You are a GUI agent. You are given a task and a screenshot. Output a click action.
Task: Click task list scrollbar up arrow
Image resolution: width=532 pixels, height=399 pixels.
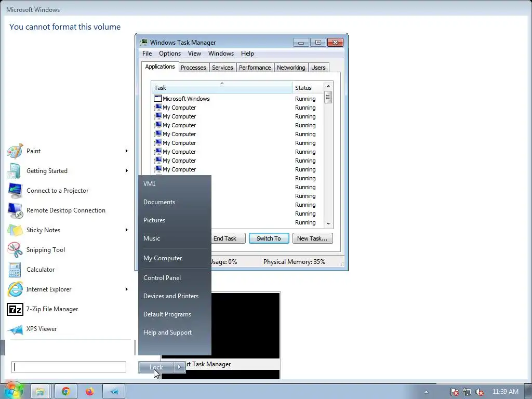(328, 87)
